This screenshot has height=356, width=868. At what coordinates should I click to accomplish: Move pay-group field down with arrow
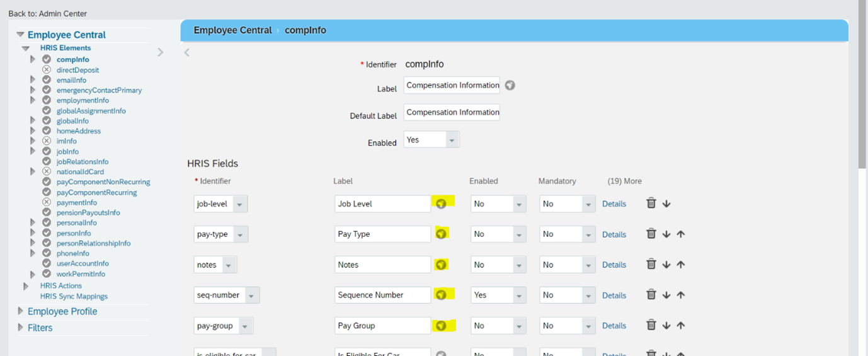(666, 326)
